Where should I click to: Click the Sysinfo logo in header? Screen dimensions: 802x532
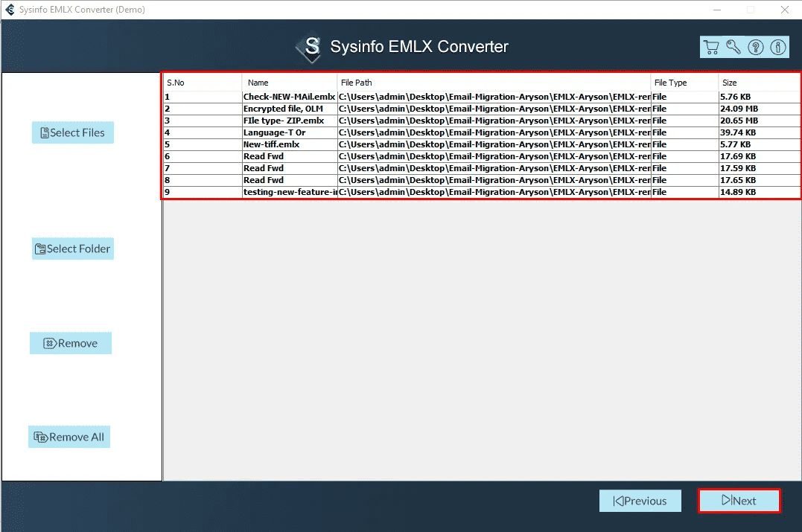click(310, 48)
